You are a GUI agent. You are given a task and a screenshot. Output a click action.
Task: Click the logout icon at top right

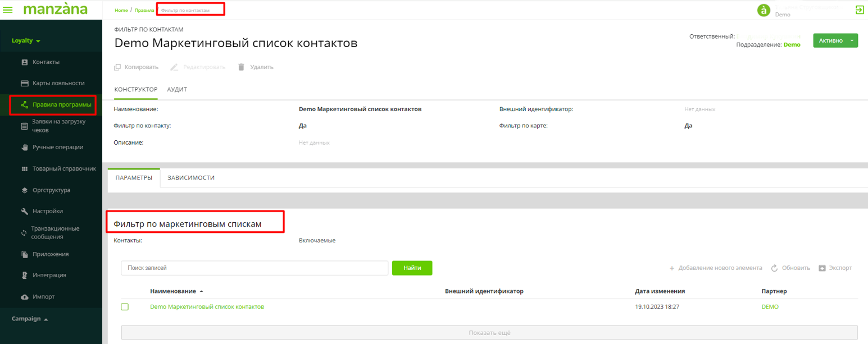point(859,10)
